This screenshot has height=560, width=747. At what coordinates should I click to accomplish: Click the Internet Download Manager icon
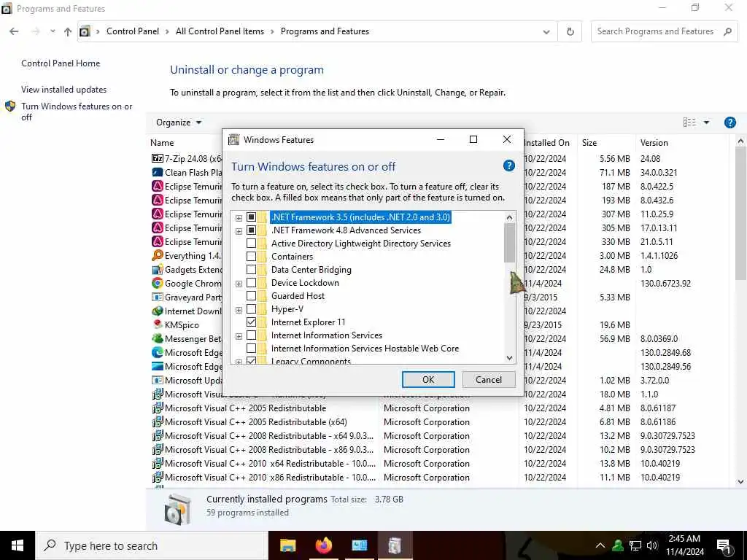[x=158, y=311]
